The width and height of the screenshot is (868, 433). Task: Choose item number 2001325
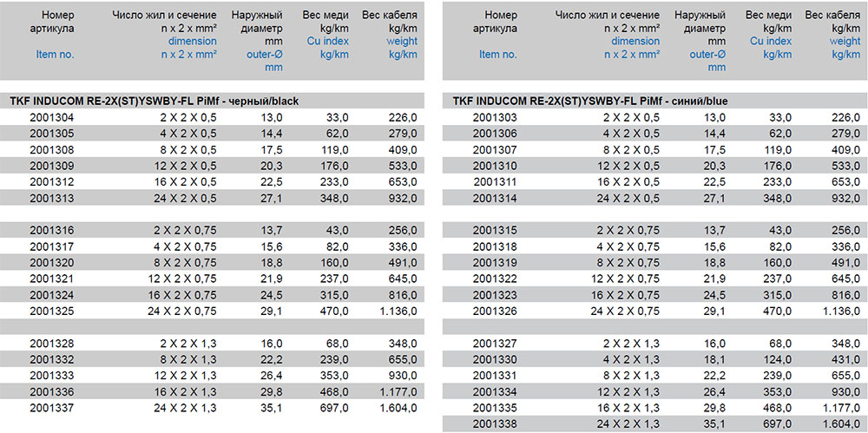51,311
